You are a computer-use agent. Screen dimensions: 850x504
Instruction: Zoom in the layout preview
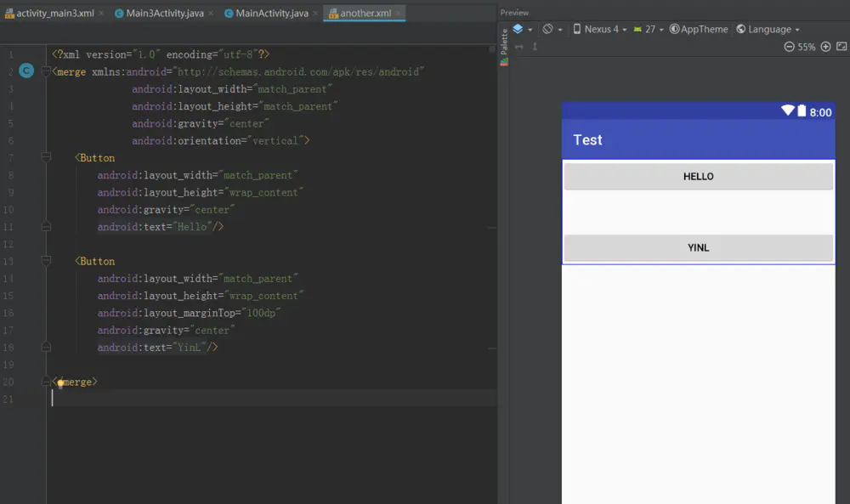(825, 47)
